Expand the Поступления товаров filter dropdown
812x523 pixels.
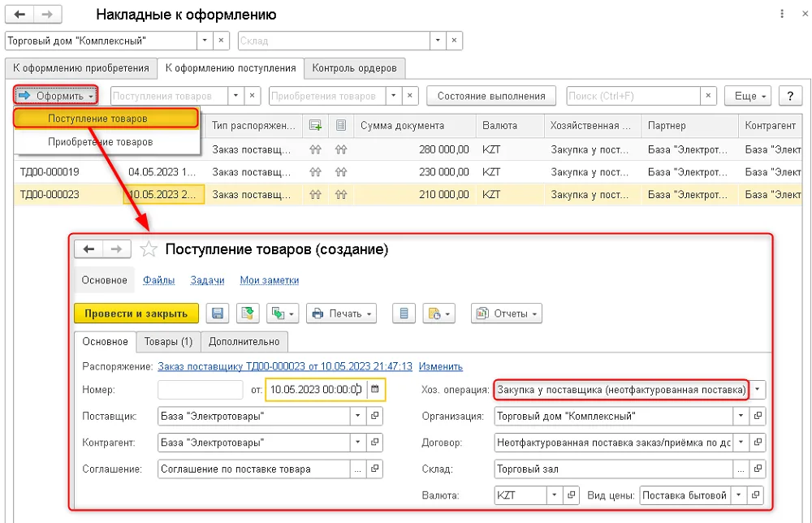(x=235, y=96)
